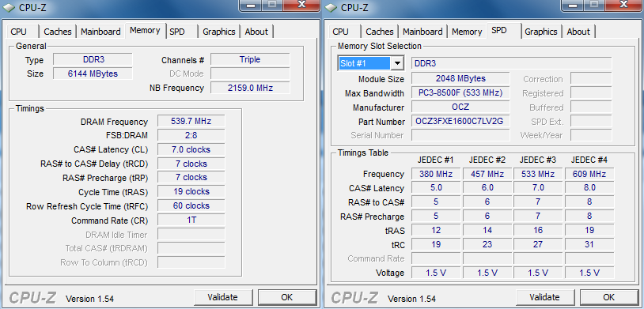This screenshot has height=309, width=644.
Task: Expand the Slot #1 dropdown arrow
Action: 397,63
